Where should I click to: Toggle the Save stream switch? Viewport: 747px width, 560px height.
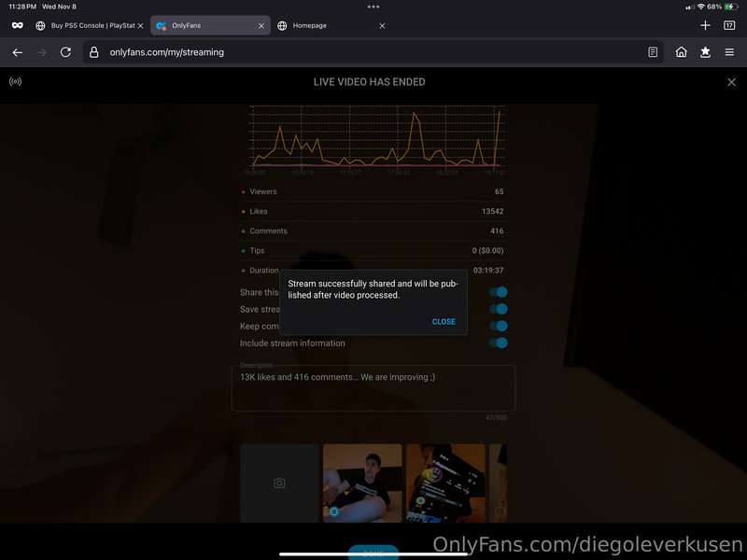[x=499, y=309]
